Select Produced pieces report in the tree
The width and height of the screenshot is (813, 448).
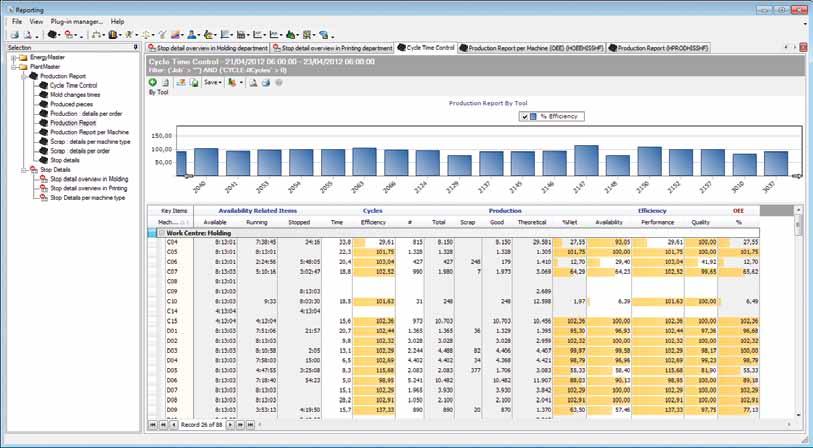point(71,104)
